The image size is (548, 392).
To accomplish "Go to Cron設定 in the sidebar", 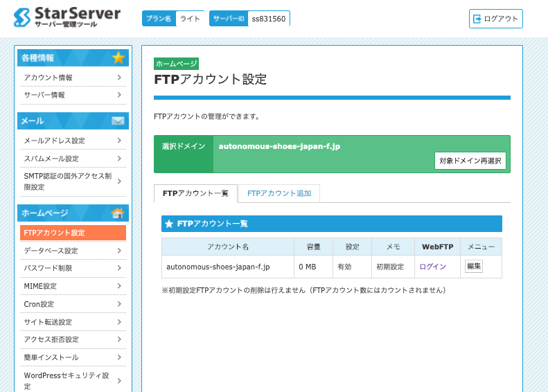I will click(x=38, y=304).
